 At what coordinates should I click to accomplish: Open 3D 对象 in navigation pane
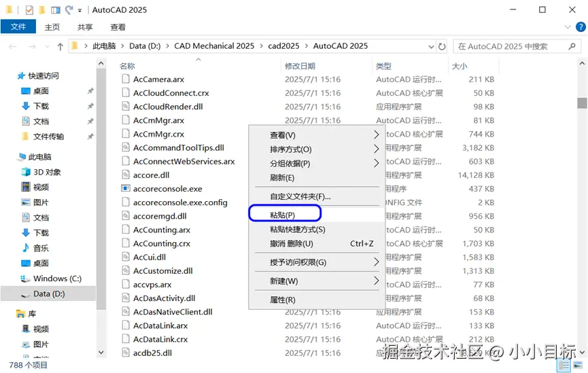(x=47, y=172)
